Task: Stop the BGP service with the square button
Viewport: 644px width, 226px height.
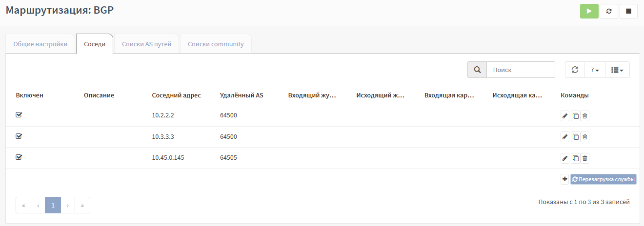Action: (628, 11)
